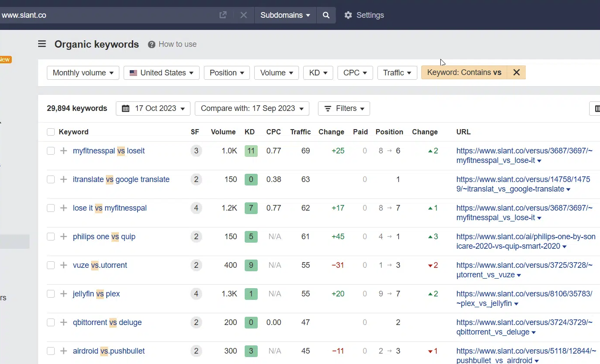Screen dimensions: 600x364
Task: Click plus icon beside airdroid vs.pushbullet
Action: coord(64,351)
